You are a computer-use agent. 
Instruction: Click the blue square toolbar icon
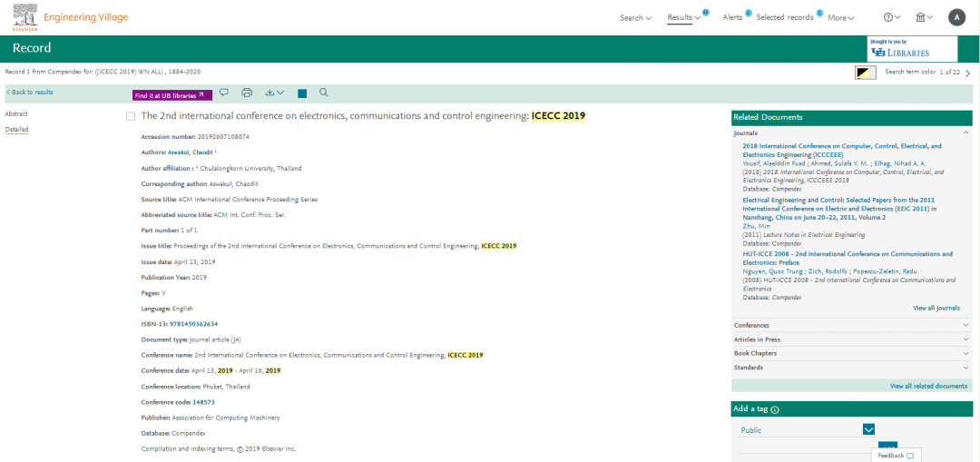pyautogui.click(x=302, y=93)
